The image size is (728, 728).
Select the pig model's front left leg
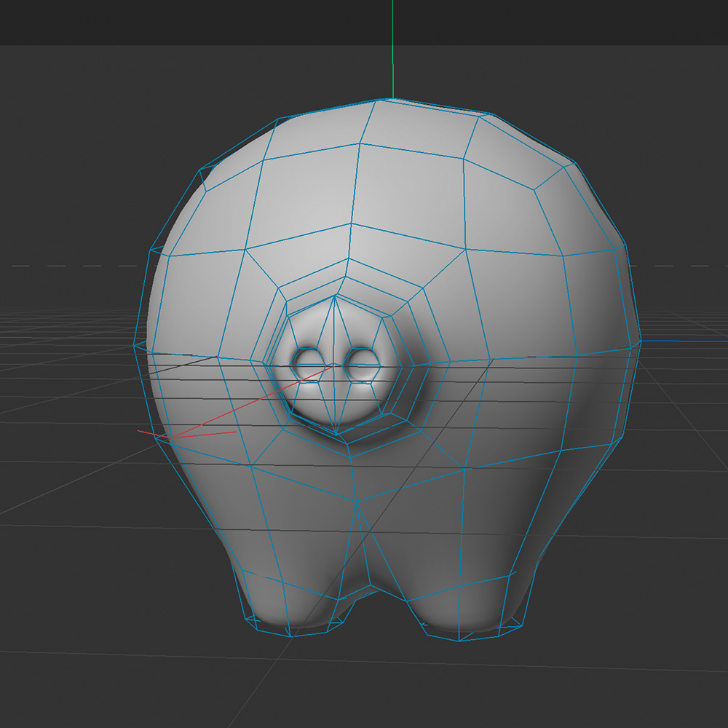click(284, 582)
